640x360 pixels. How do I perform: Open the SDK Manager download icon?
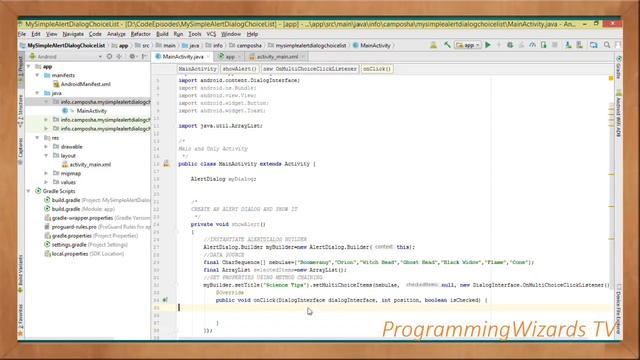tap(568, 45)
